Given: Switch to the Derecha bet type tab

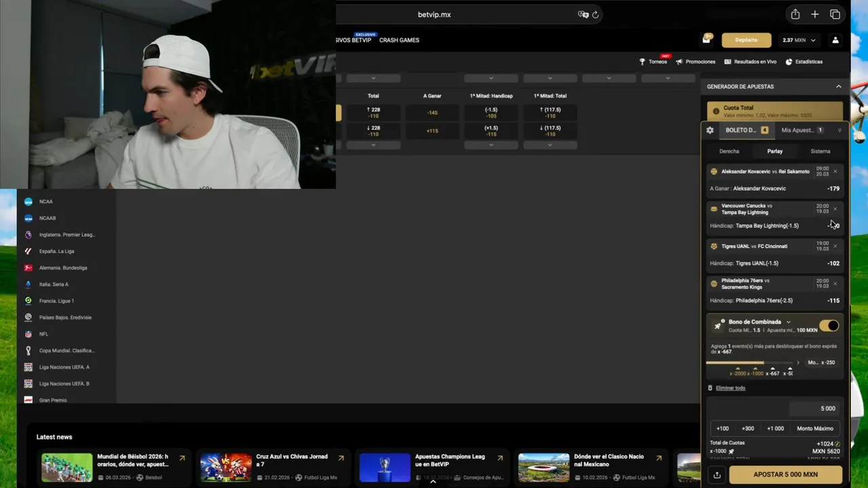Looking at the screenshot, I should point(729,151).
